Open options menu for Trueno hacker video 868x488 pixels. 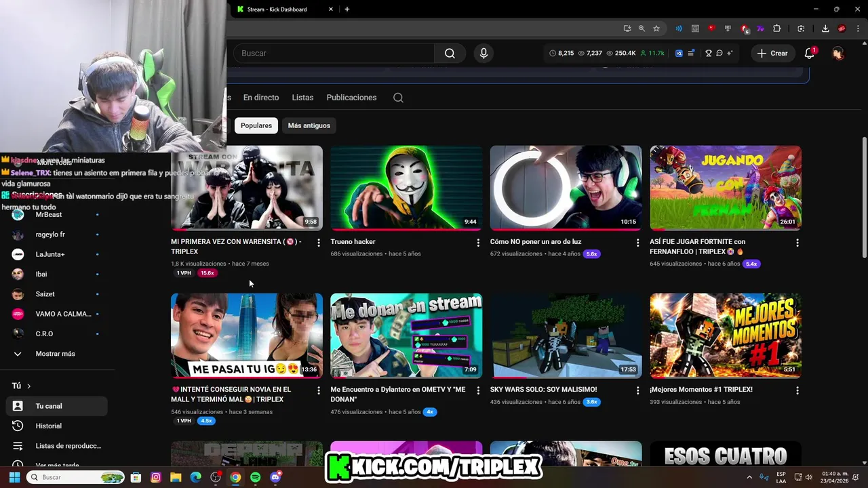coord(478,243)
